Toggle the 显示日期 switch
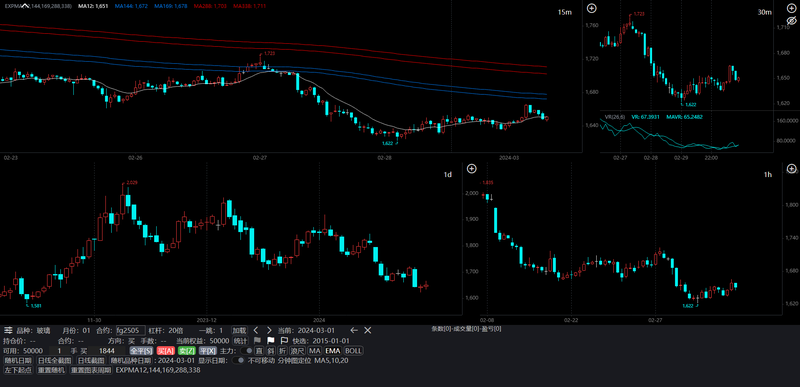 tap(238, 360)
